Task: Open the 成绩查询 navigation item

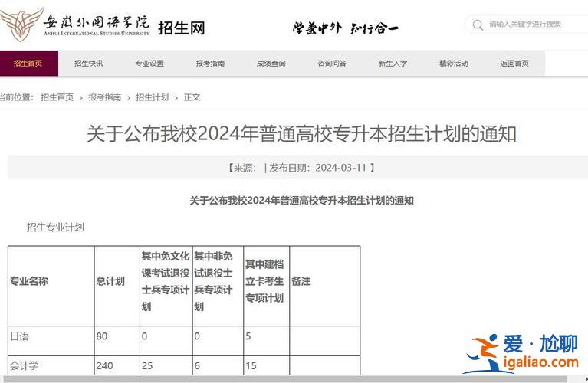Action: coord(271,64)
